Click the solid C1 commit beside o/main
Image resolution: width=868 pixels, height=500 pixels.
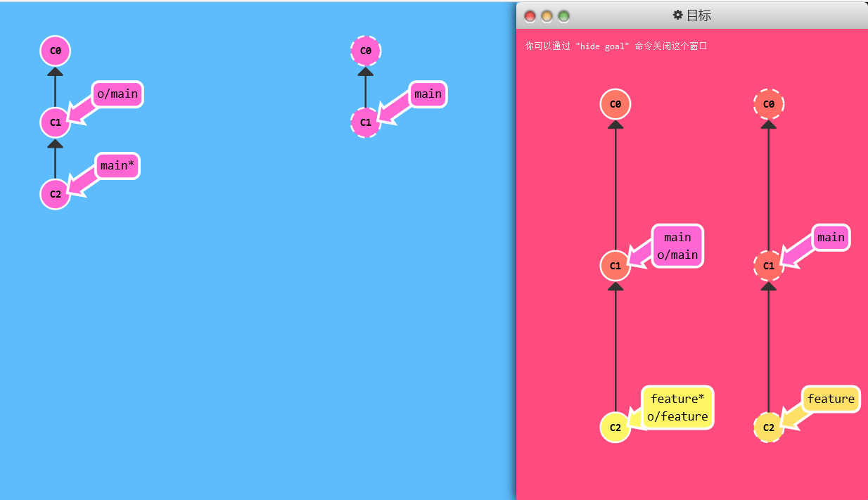point(55,123)
